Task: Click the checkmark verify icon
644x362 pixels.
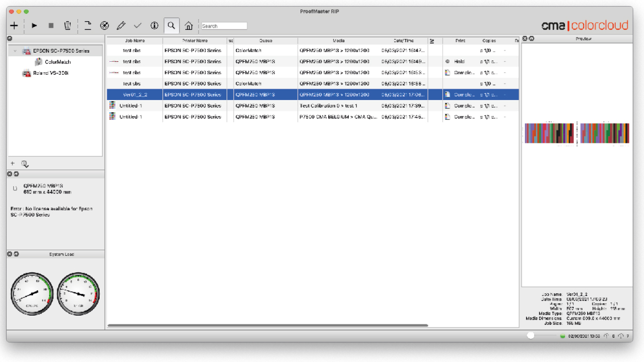Action: (137, 25)
